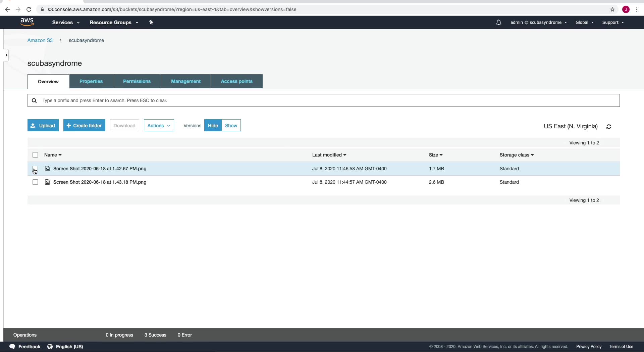The width and height of the screenshot is (644, 352).
Task: Sort objects by Size column
Action: pos(436,155)
